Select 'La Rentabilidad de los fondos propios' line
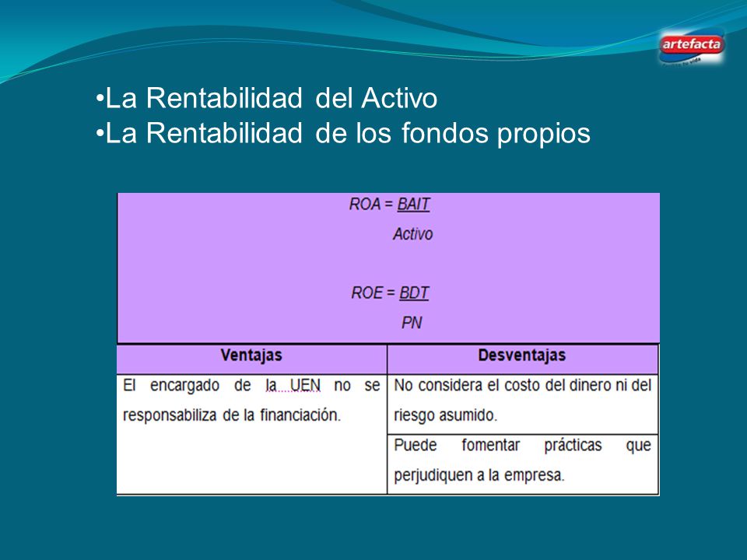Screen dimensions: 747x560 pos(343,133)
